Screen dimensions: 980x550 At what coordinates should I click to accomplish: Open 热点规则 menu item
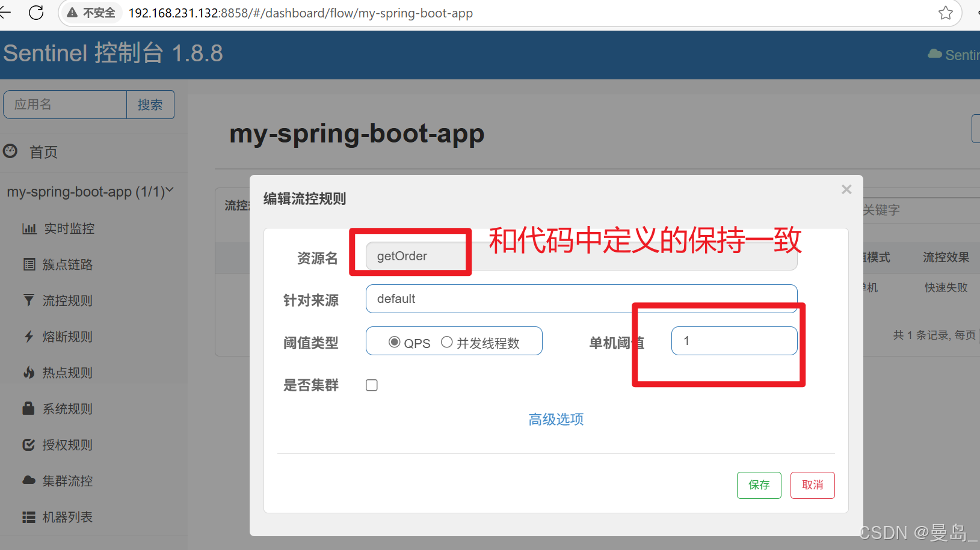(x=67, y=373)
